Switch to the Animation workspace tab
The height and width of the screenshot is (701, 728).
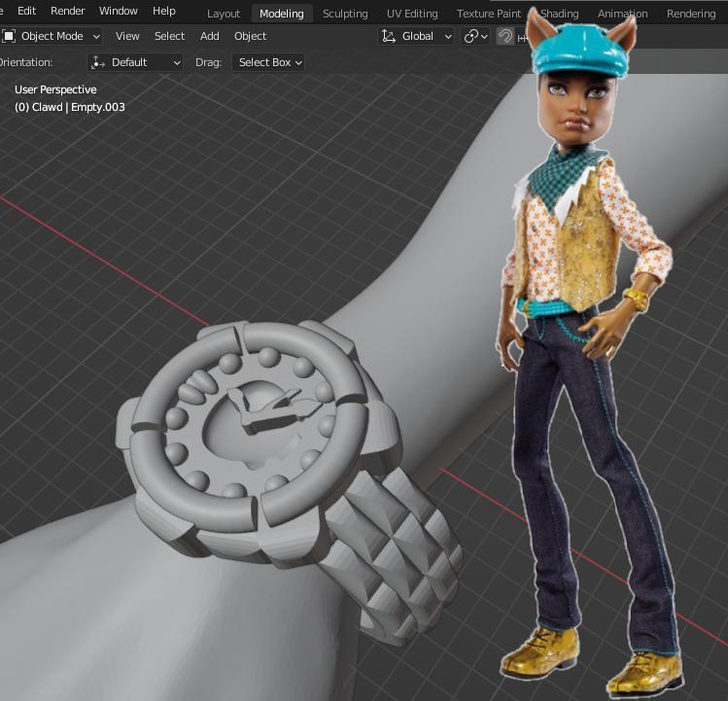coord(622,14)
